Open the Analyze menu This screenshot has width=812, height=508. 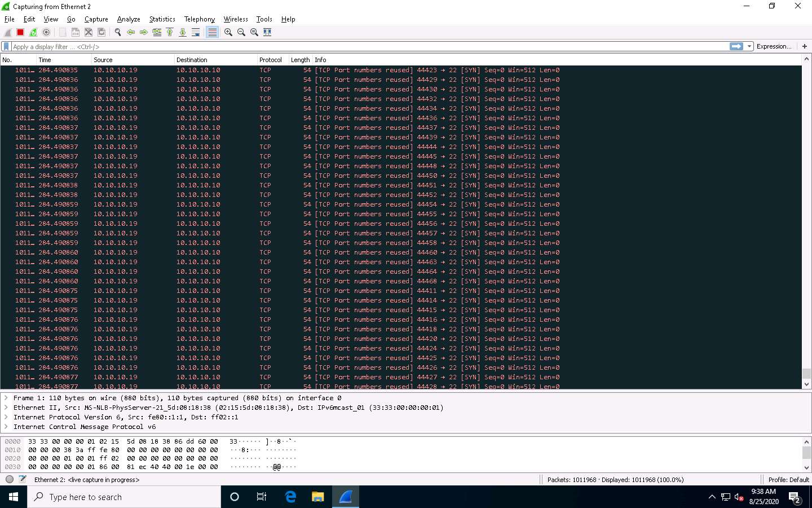tap(129, 19)
